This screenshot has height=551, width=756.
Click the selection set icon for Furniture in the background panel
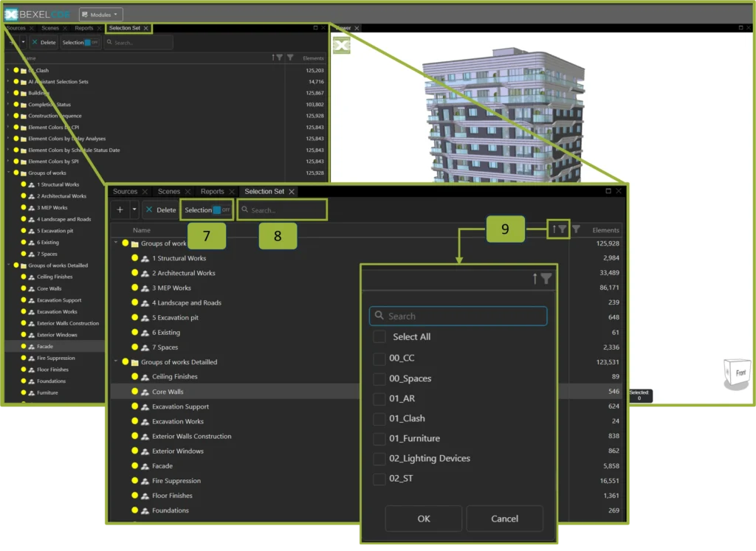(x=31, y=393)
